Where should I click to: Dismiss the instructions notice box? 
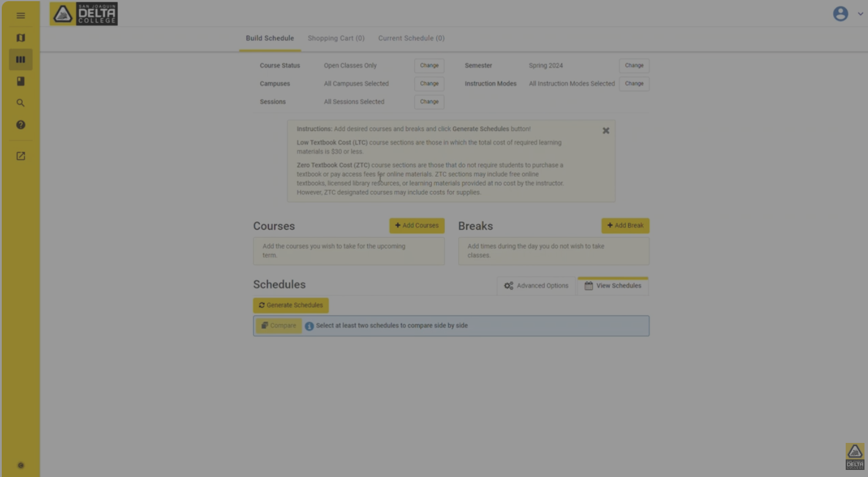606,131
